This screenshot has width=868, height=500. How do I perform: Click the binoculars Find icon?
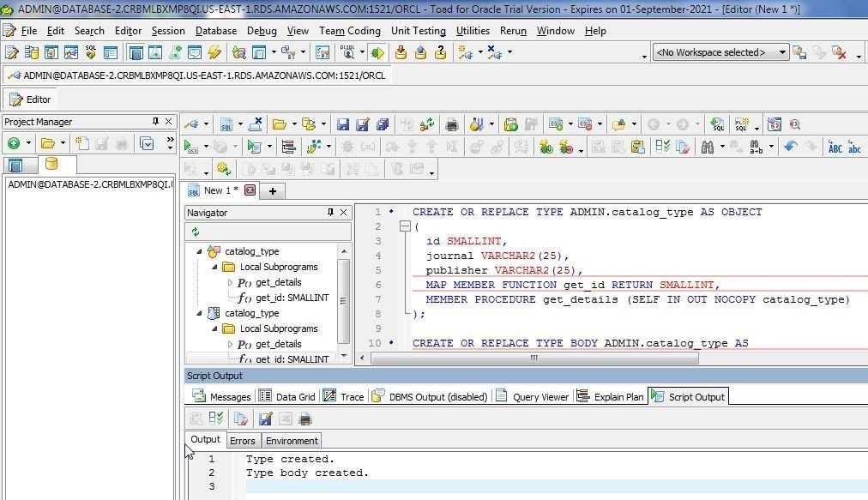pyautogui.click(x=707, y=147)
